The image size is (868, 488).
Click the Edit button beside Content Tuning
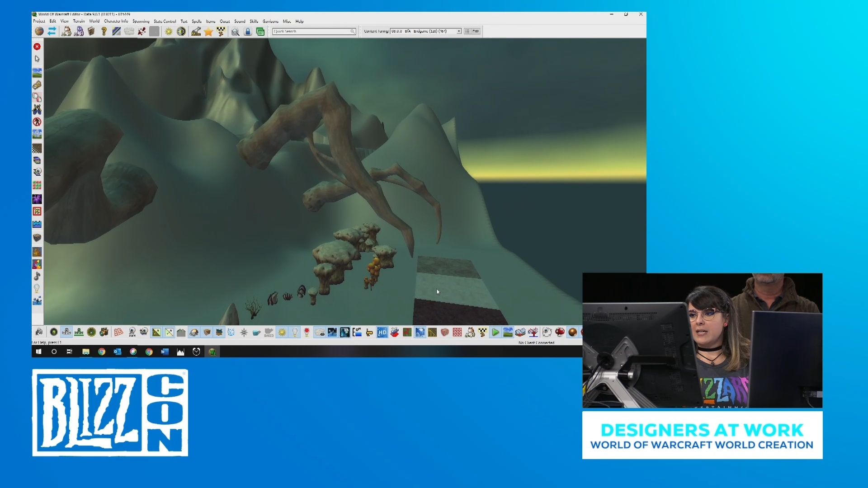click(476, 31)
